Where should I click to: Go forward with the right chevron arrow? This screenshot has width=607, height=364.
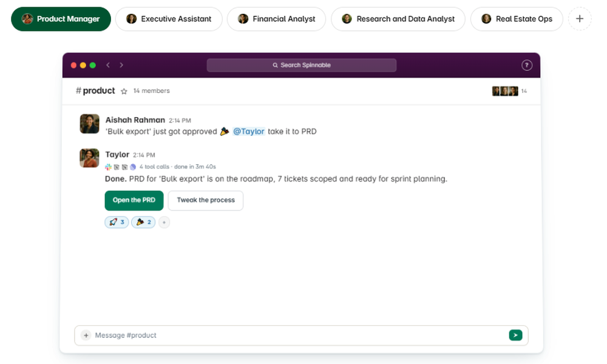[x=121, y=65]
